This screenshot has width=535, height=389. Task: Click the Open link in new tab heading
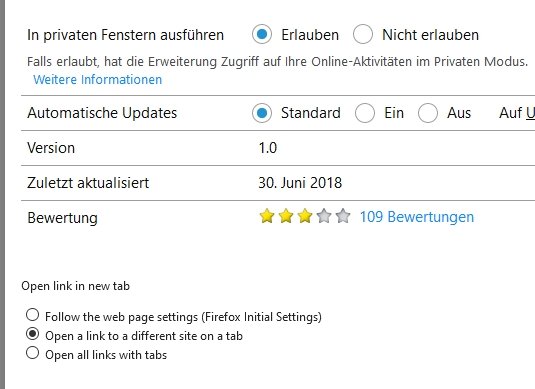pos(75,286)
